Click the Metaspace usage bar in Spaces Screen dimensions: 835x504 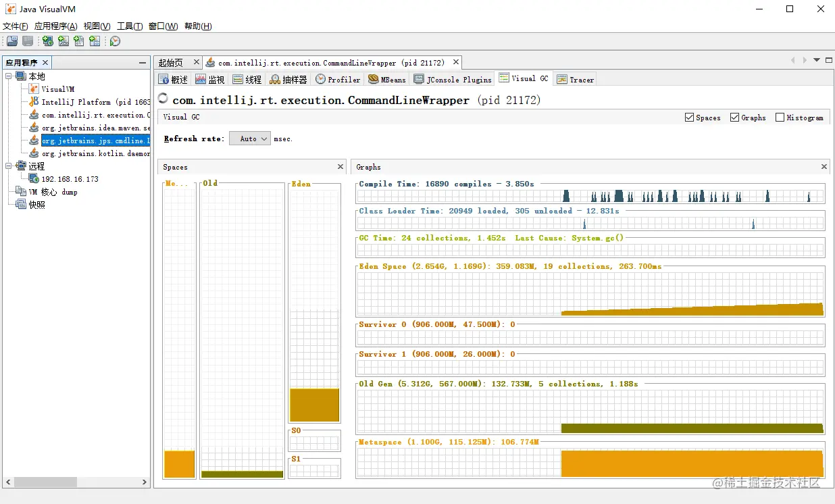pyautogui.click(x=179, y=464)
